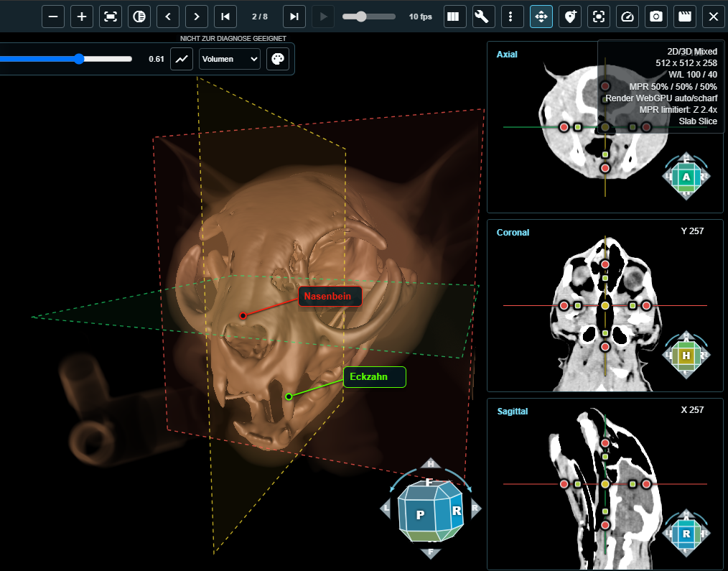
Task: Toggle the move/pan tool
Action: 541,17
